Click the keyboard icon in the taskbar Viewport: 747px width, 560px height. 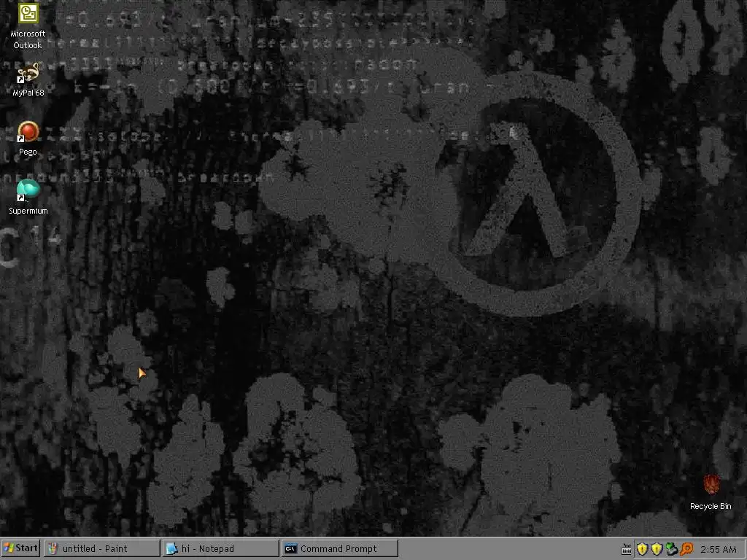click(x=626, y=550)
